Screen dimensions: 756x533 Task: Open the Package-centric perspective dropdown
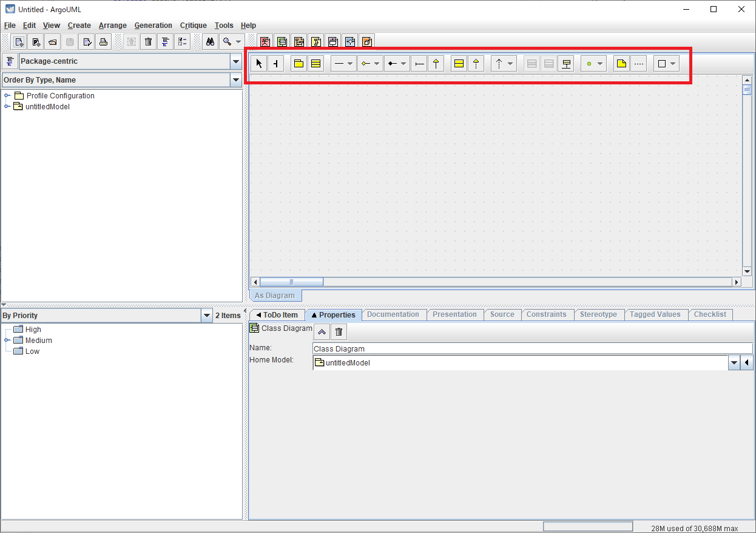click(235, 61)
